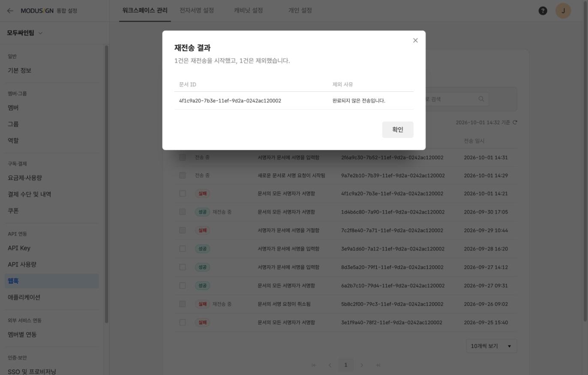The image size is (588, 375).
Task: Switch to 워크스페이스 관리 tab
Action: [145, 10]
